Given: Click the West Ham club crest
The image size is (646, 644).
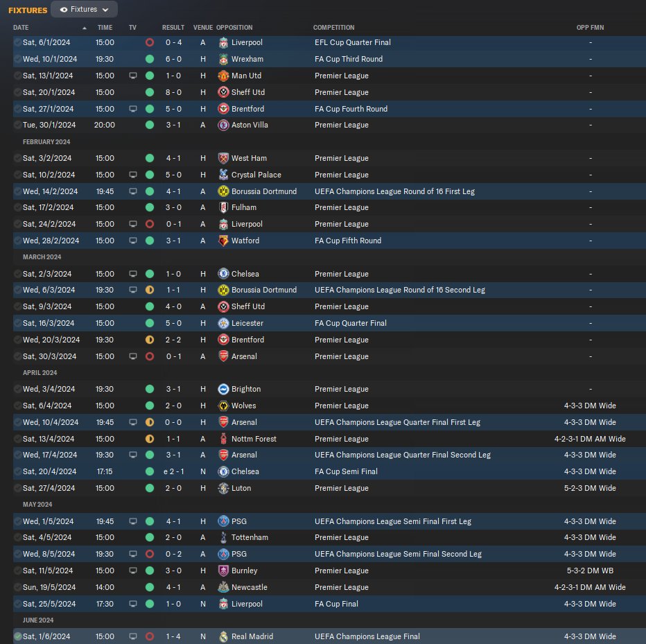Looking at the screenshot, I should tap(223, 158).
